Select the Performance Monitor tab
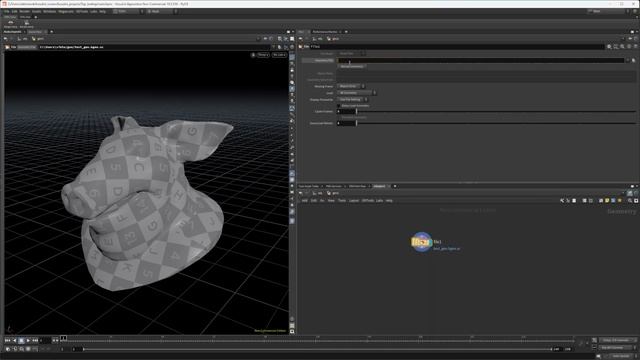 coord(325,32)
